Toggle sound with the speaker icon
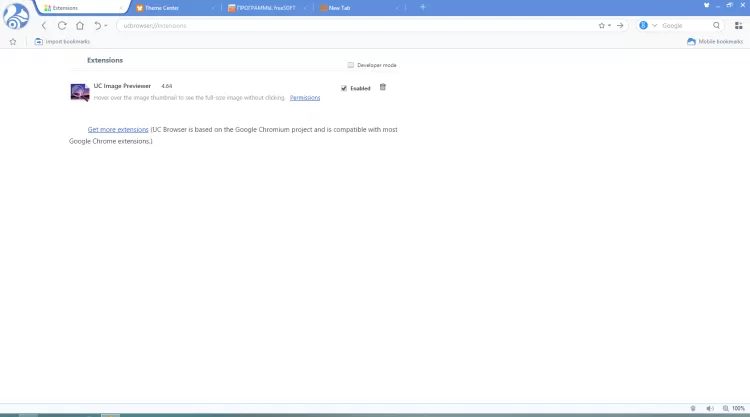The image size is (750, 417). (x=710, y=408)
